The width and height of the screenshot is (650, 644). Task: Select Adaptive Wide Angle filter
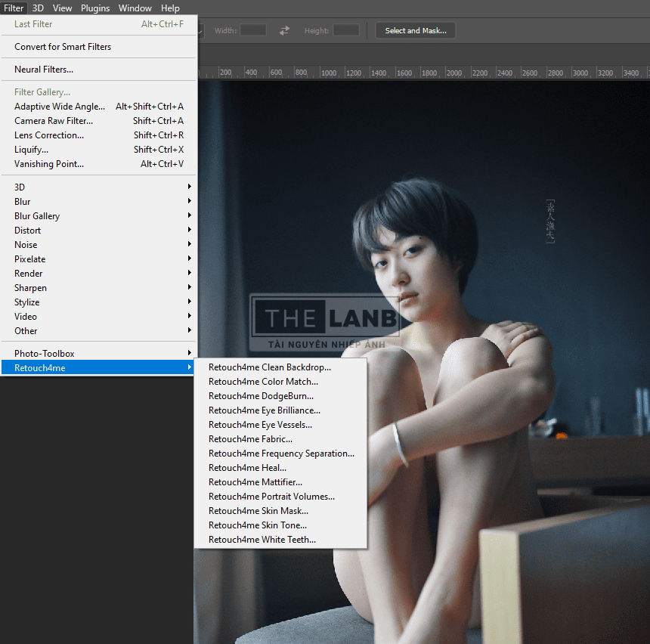click(x=99, y=107)
